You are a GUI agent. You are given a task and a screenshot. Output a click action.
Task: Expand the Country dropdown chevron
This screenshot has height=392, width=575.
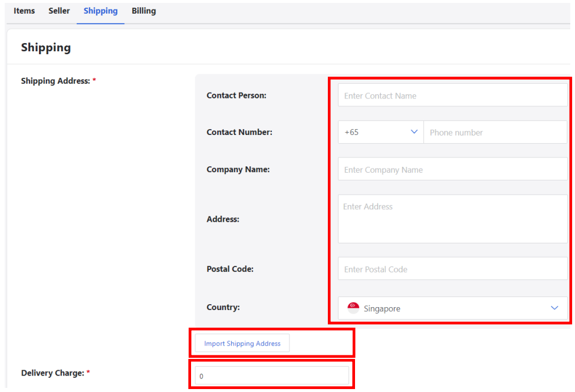[x=554, y=308]
